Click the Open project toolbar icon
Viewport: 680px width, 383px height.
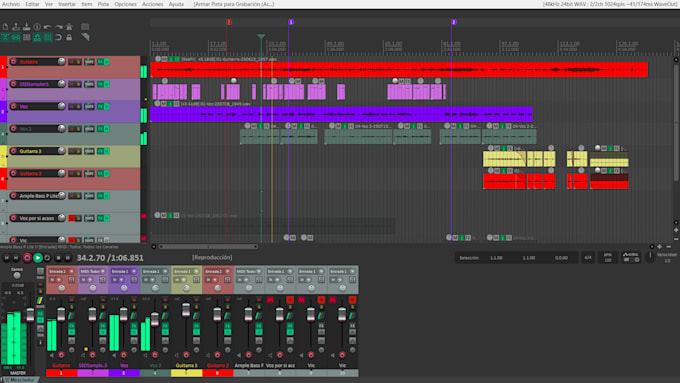tap(16, 27)
